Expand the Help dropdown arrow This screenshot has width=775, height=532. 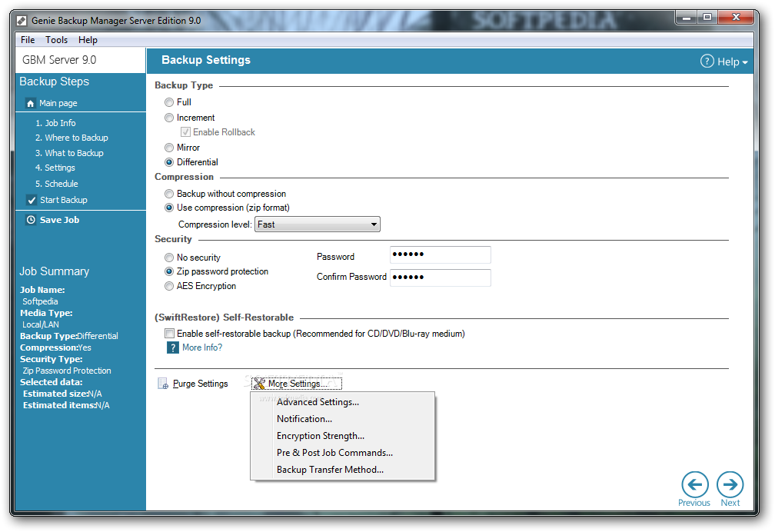click(x=745, y=63)
